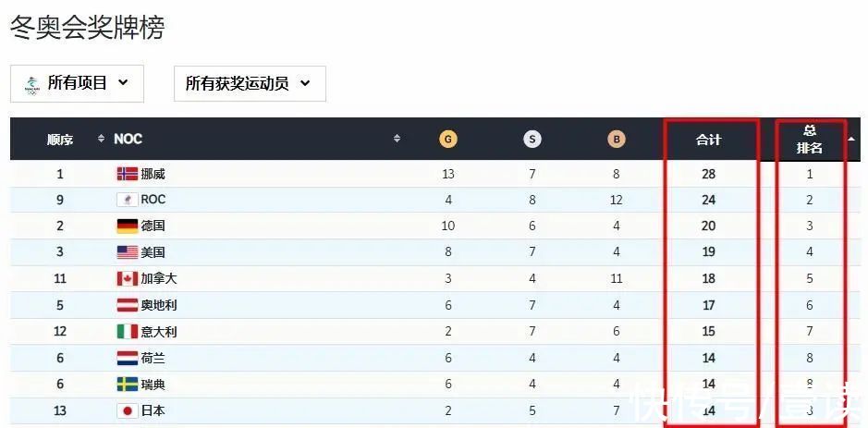Click the silver medal S column icon
This screenshot has height=428, width=868.
point(532,140)
